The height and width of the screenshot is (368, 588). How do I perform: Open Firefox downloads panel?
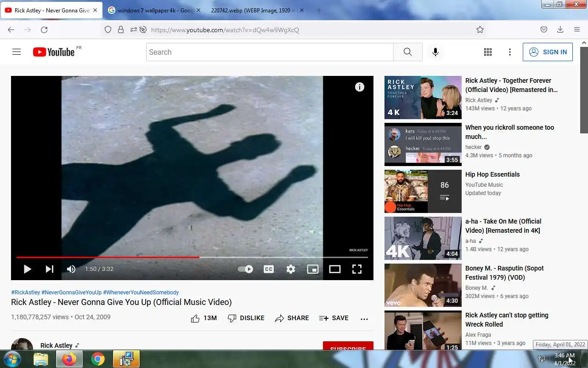[x=560, y=29]
